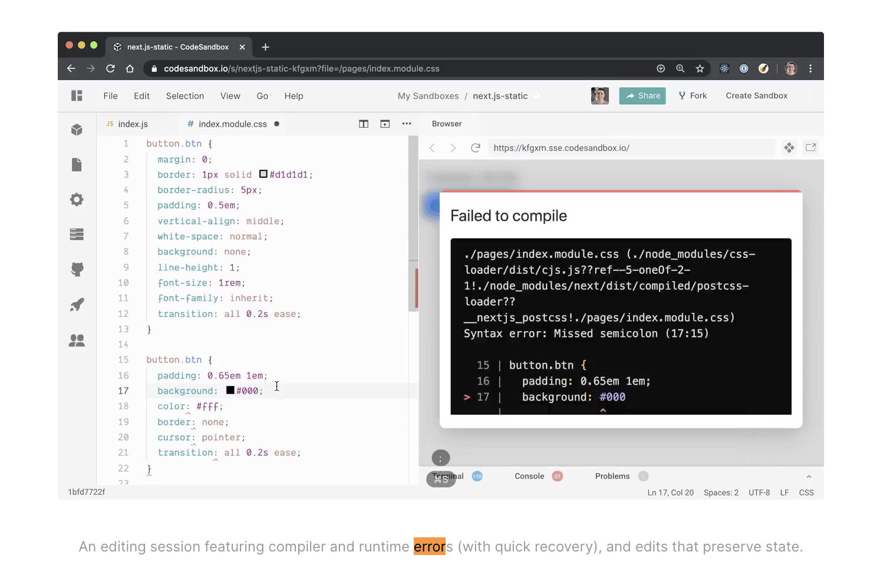Open the GitHub integration panel
Image resolution: width=890 pixels, height=588 pixels.
[x=77, y=269]
